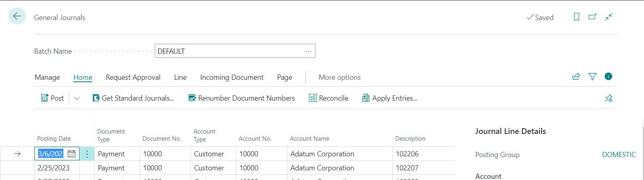Click Description cell 102207
The width and height of the screenshot is (644, 180).
(x=424, y=168)
